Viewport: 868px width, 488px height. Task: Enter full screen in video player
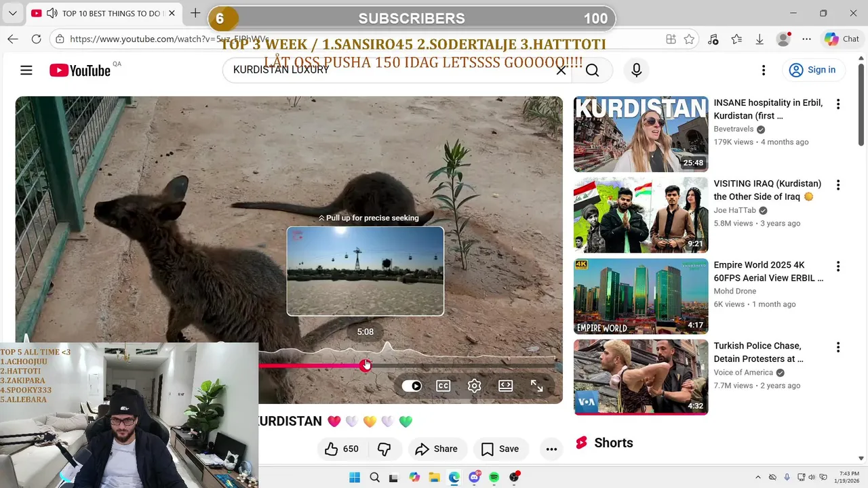tap(536, 386)
